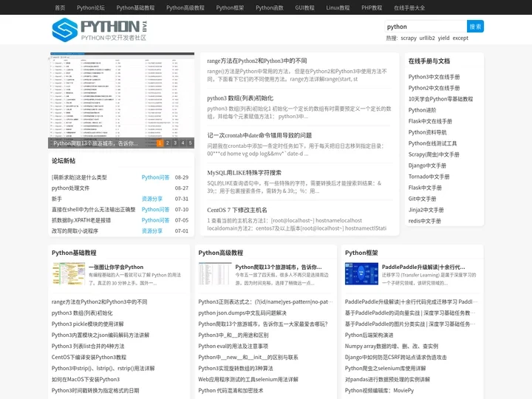
Task: Focus the search input containing python
Action: pyautogui.click(x=426, y=27)
